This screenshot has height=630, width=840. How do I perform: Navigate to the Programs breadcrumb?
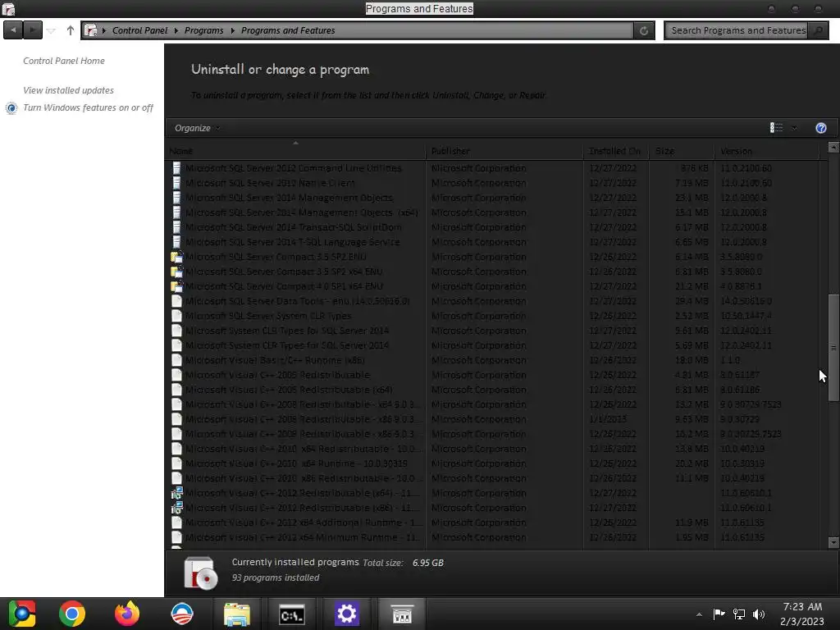tap(203, 30)
